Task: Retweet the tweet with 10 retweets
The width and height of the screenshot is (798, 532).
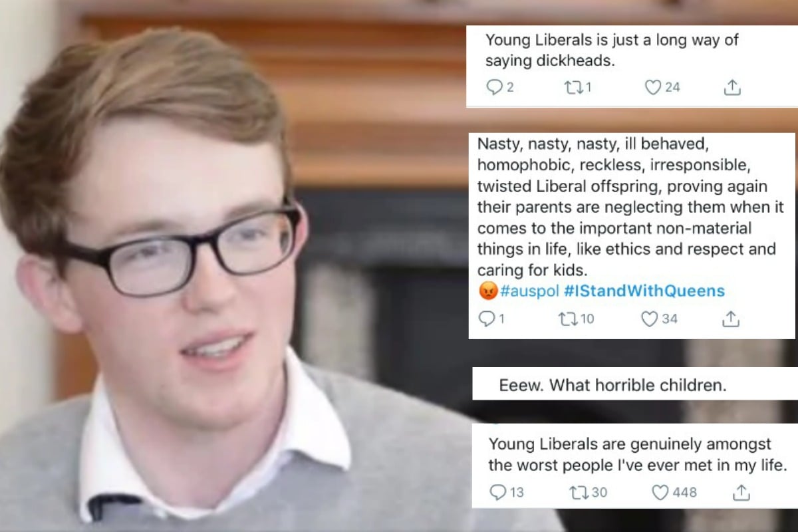Action: [569, 319]
